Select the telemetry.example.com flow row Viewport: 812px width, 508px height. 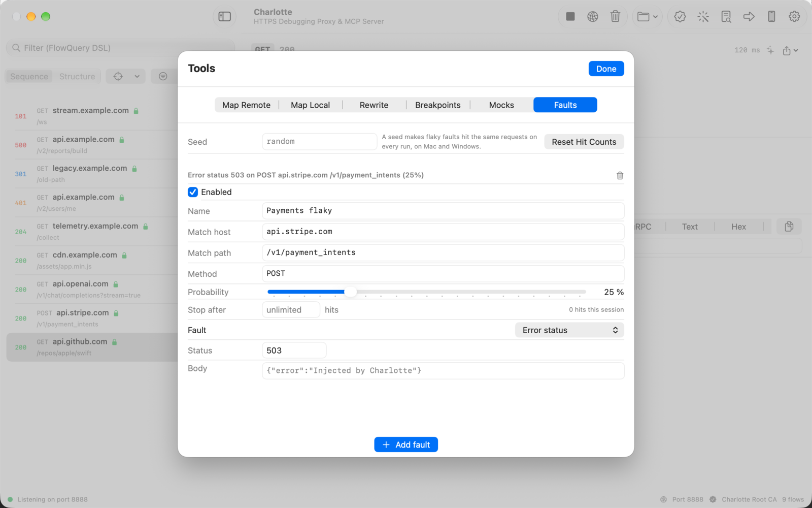[x=92, y=232]
